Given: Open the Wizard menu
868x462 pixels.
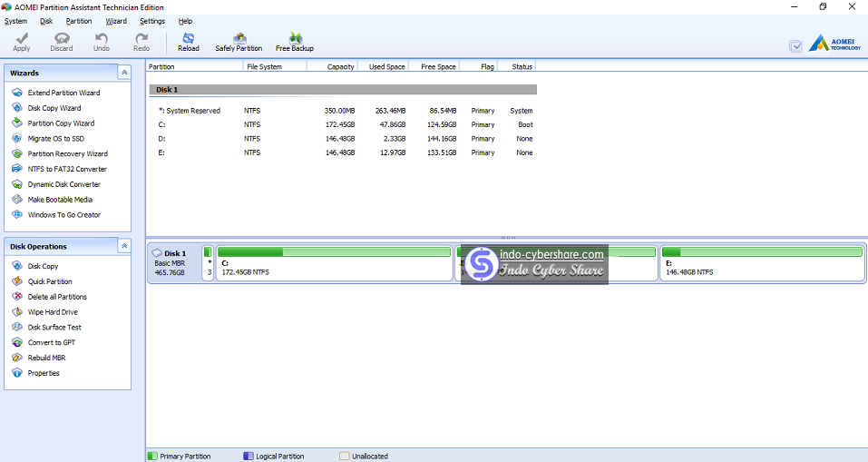Looking at the screenshot, I should [x=116, y=21].
